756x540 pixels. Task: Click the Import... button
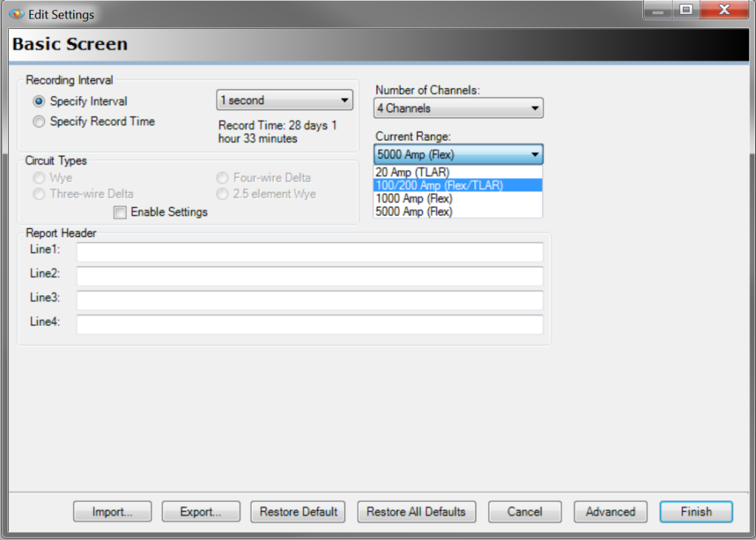pos(112,512)
